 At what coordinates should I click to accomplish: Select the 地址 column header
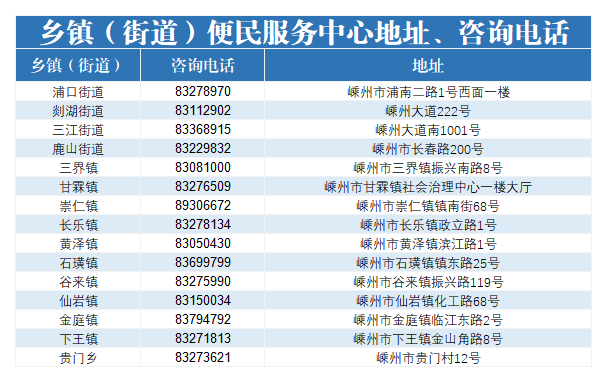(x=428, y=65)
